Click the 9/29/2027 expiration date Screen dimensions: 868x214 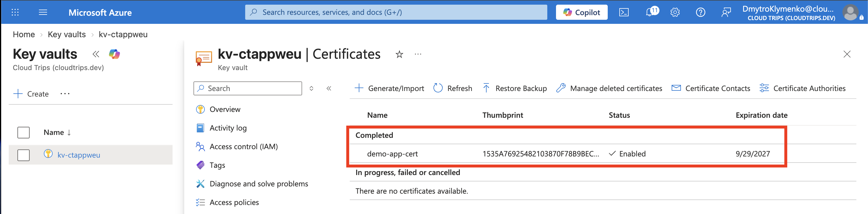click(x=753, y=154)
